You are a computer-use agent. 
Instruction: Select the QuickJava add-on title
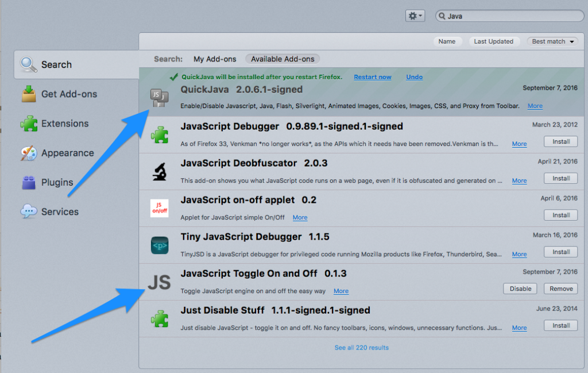(204, 89)
